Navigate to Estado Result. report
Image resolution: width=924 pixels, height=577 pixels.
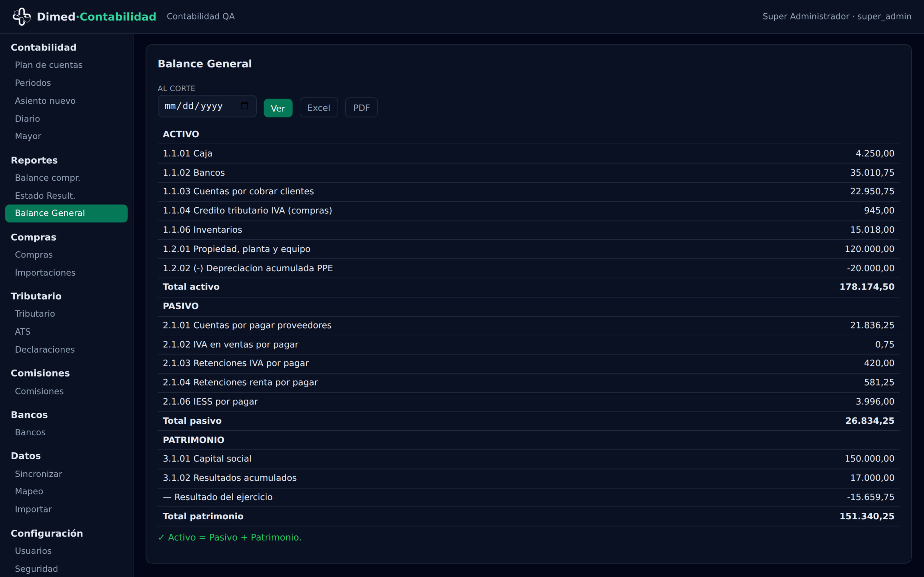click(x=45, y=196)
